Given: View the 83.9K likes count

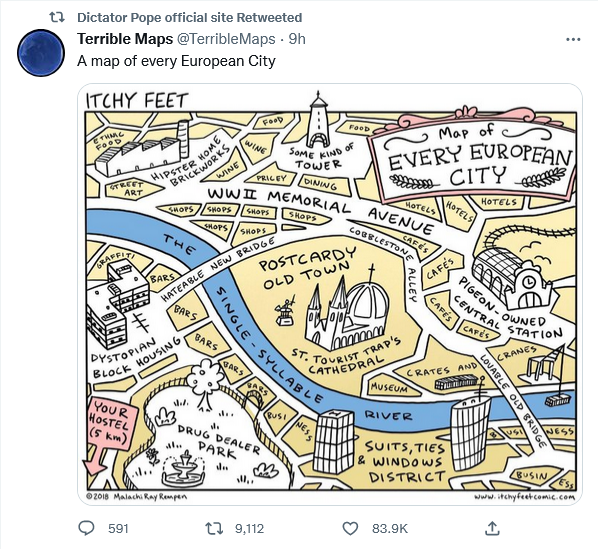Looking at the screenshot, I should (x=390, y=529).
